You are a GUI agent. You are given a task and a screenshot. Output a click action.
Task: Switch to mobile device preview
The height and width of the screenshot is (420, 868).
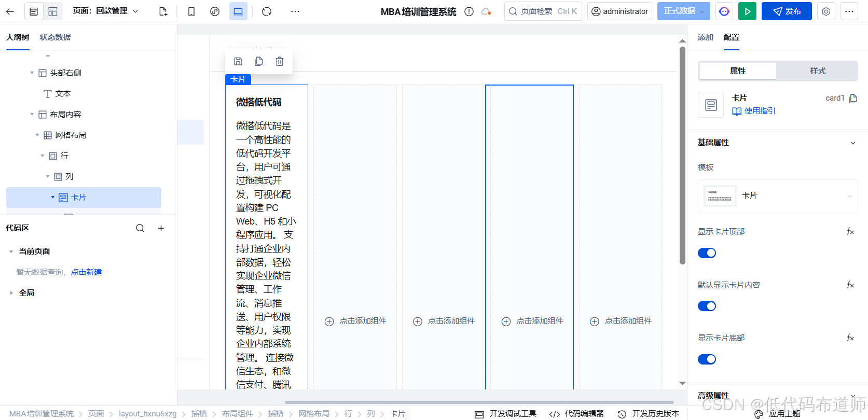[x=191, y=11]
